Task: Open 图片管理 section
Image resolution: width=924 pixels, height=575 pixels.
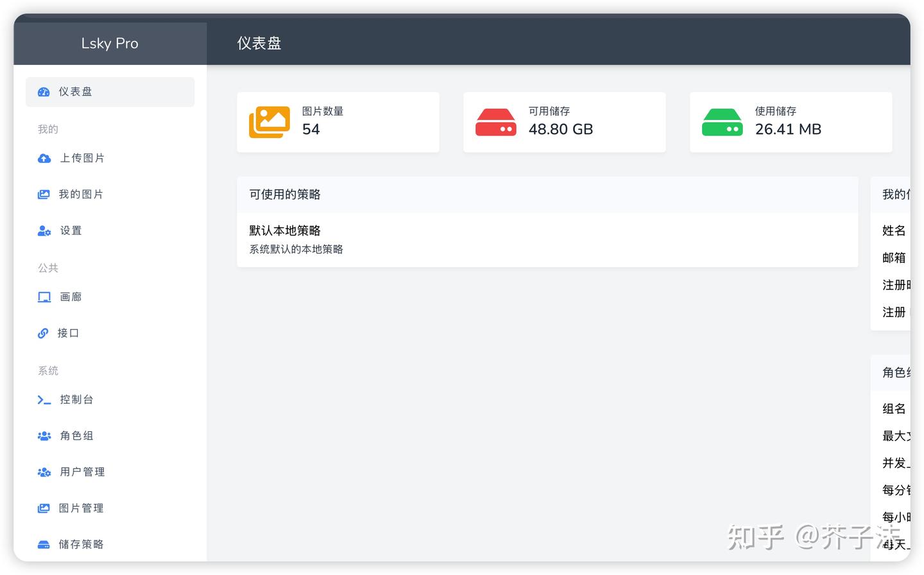Action: pos(110,508)
